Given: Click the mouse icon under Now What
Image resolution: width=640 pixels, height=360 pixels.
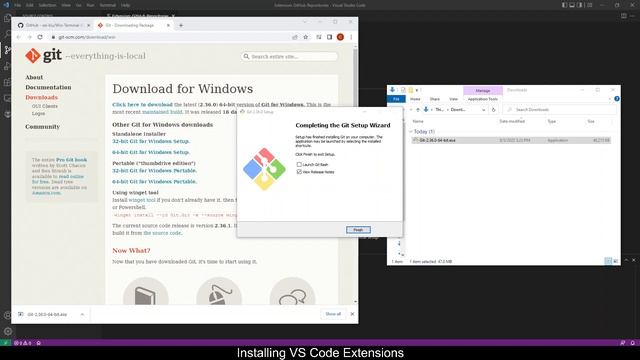Looking at the screenshot, I should pos(219,291).
